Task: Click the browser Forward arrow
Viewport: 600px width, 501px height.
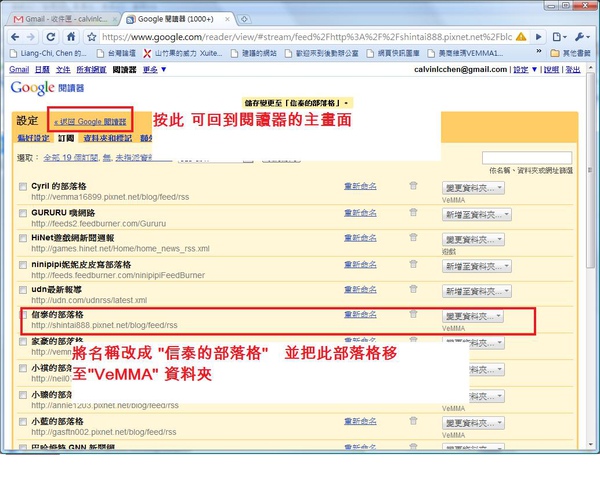Action: (31, 37)
